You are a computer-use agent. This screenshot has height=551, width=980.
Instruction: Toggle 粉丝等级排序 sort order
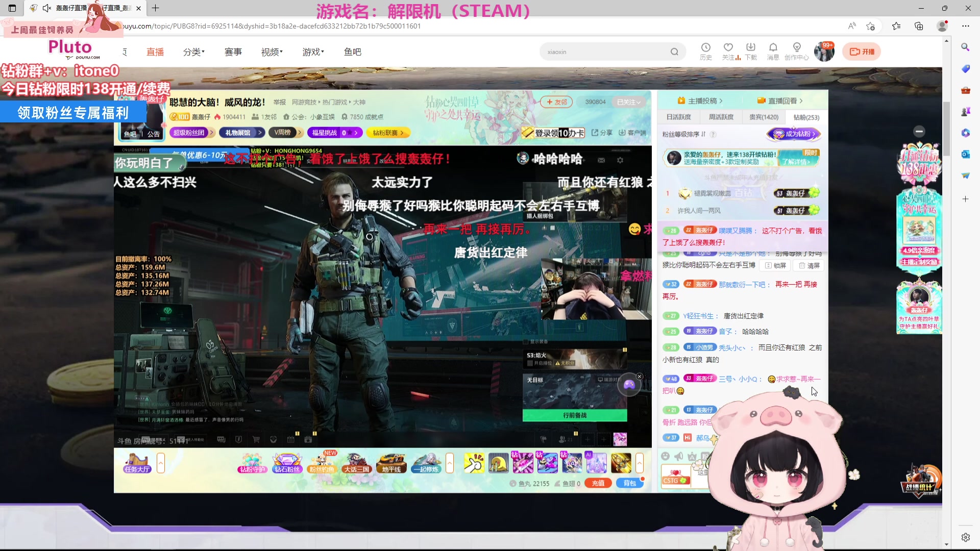coord(684,134)
